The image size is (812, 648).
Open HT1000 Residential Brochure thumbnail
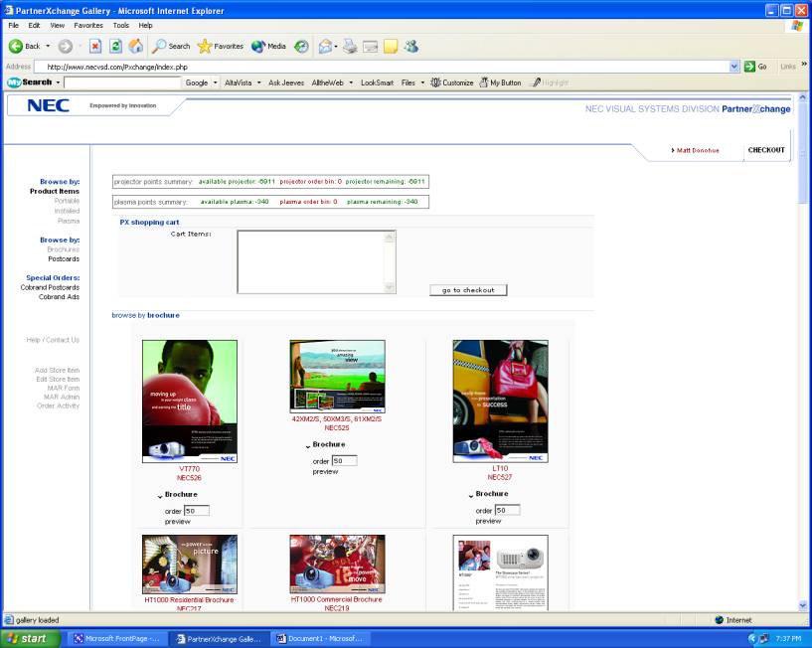pyautogui.click(x=190, y=565)
